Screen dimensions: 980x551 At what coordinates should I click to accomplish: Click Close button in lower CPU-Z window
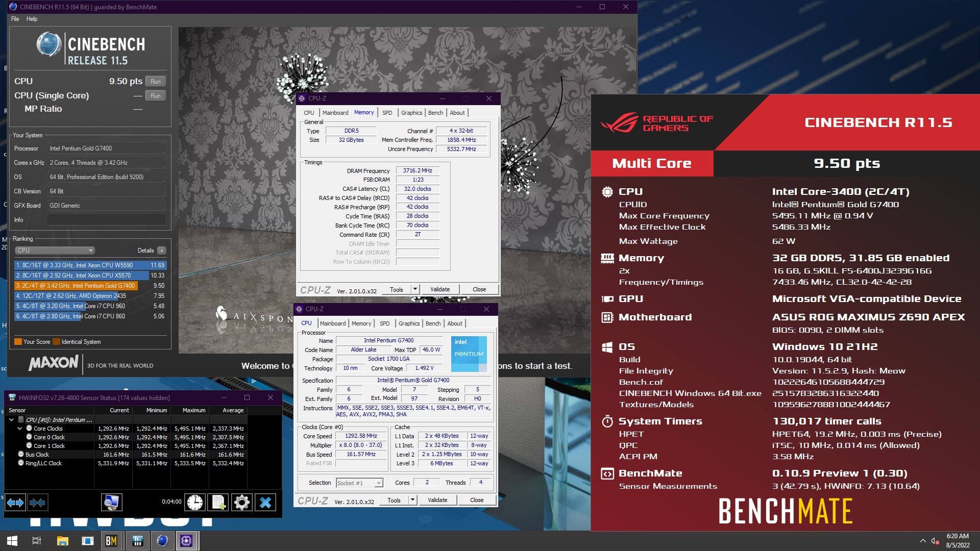pos(477,500)
